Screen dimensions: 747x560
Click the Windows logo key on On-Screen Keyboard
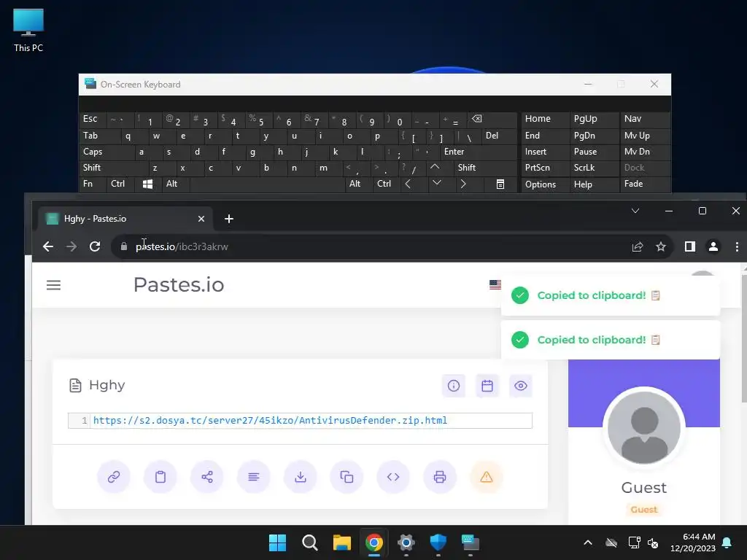pos(147,184)
